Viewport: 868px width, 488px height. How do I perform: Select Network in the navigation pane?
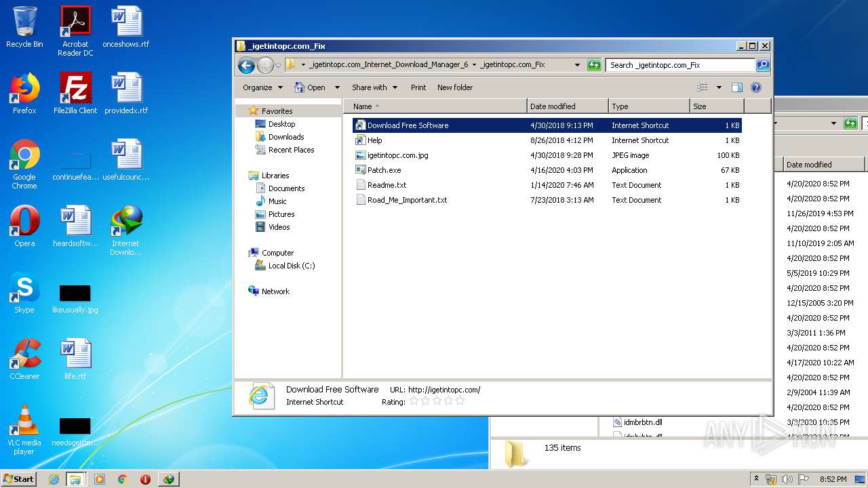275,291
